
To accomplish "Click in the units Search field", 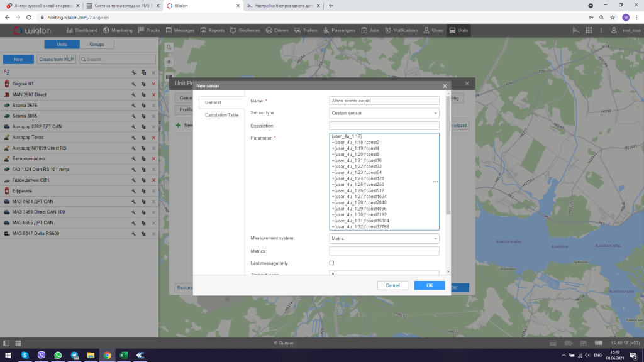I will [x=118, y=60].
